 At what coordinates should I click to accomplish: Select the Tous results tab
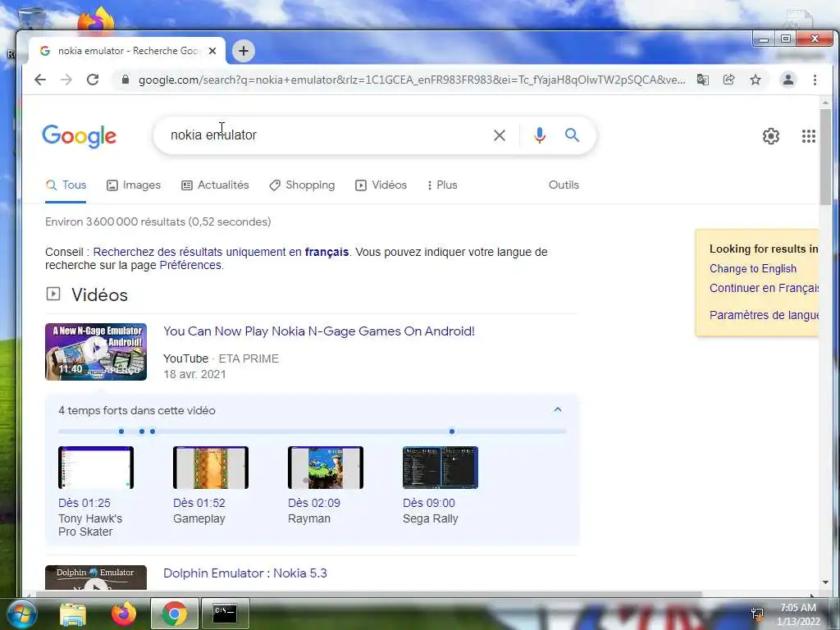(x=66, y=185)
